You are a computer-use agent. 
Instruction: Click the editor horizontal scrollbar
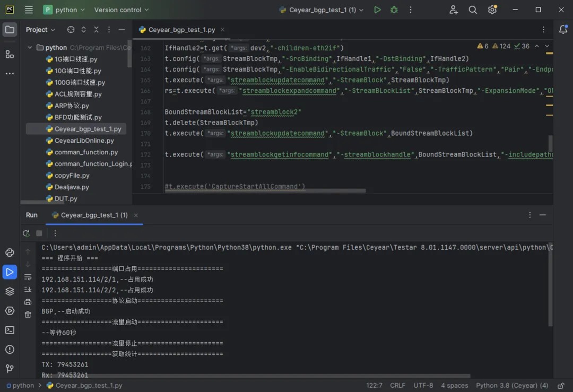(265, 190)
